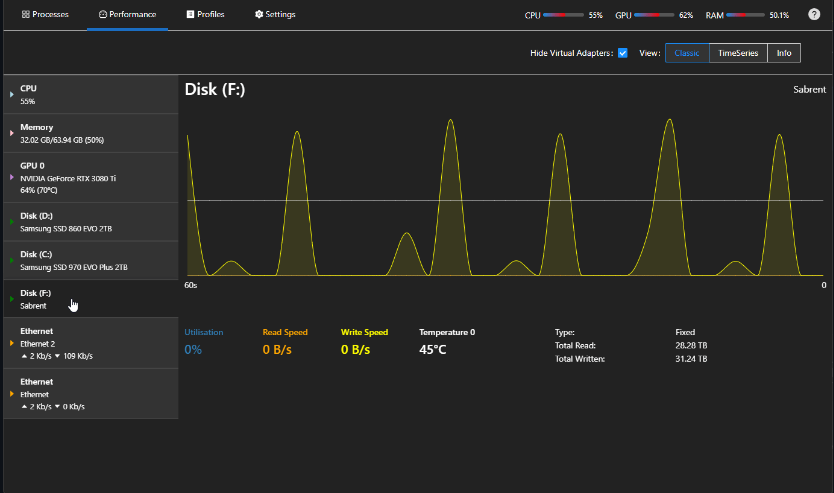
Task: Click the orange arrow beside Ethernet 2
Action: coord(12,343)
